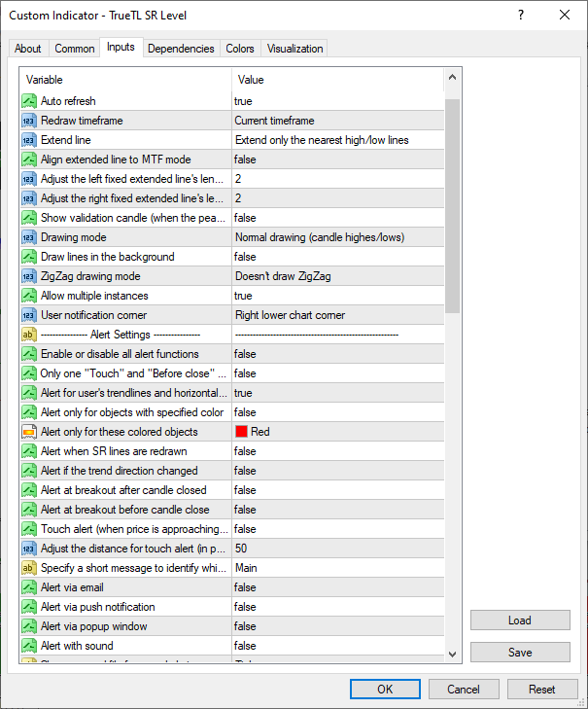Click the scrollbar down arrow
The image size is (588, 709).
click(452, 655)
